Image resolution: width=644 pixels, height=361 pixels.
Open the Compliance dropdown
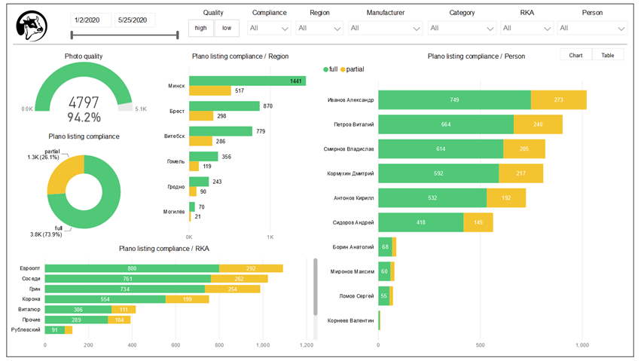pyautogui.click(x=270, y=29)
